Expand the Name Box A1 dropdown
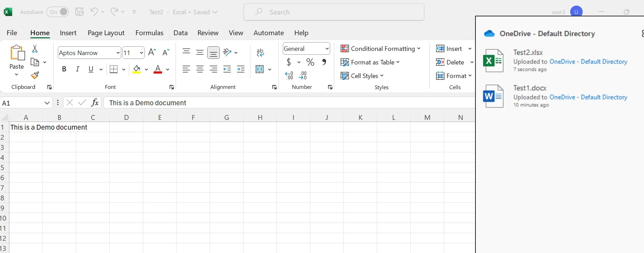This screenshot has width=644, height=253. coord(47,103)
